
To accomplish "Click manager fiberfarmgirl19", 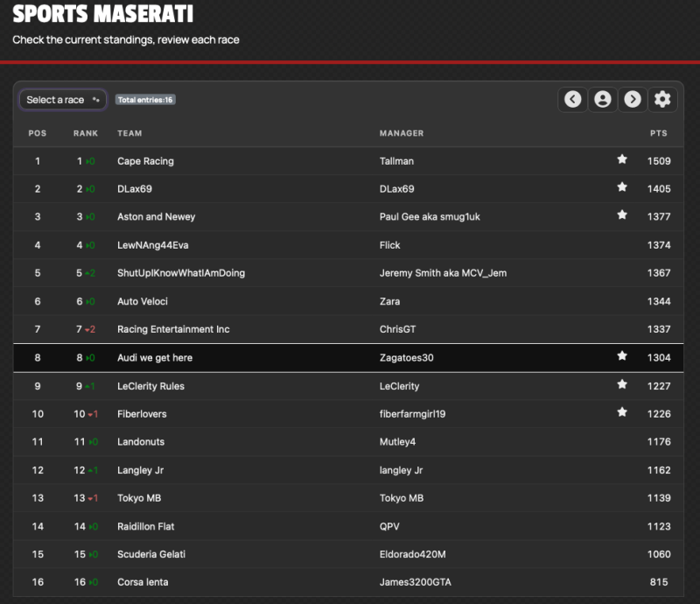I will point(412,414).
